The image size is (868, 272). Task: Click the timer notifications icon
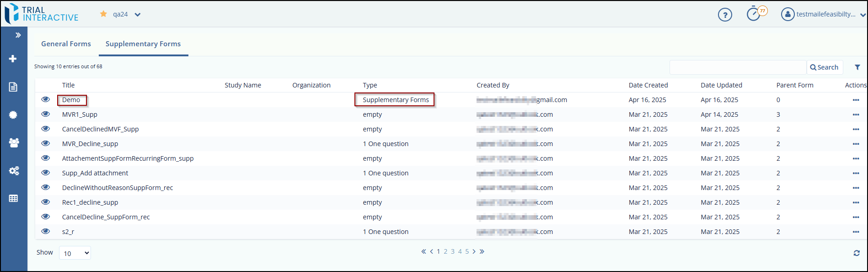pyautogui.click(x=754, y=14)
